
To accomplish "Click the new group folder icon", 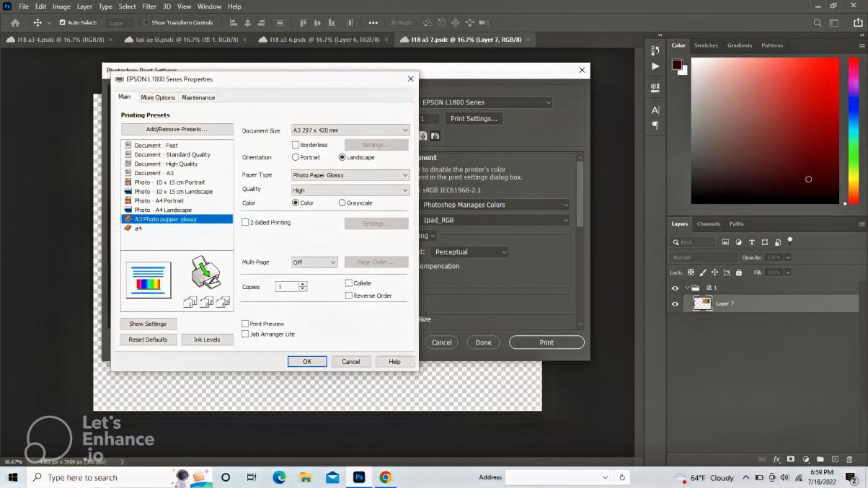I will [x=820, y=459].
